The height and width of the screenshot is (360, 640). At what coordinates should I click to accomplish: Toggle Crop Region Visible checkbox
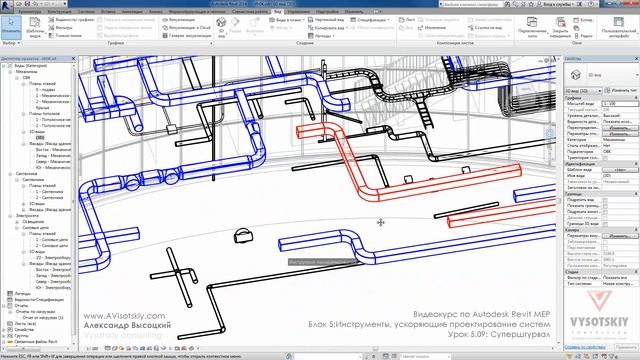point(605,206)
